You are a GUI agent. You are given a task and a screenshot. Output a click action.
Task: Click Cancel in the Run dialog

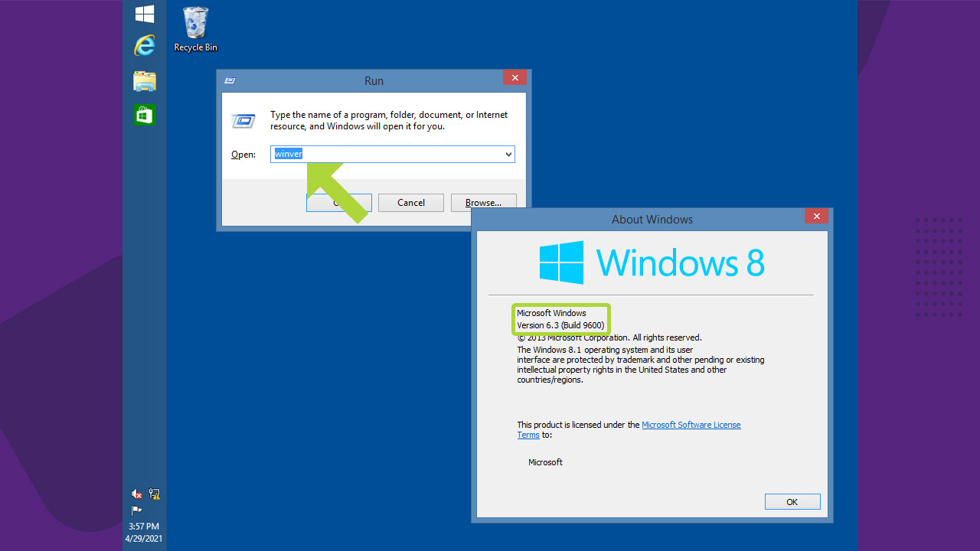pyautogui.click(x=411, y=203)
